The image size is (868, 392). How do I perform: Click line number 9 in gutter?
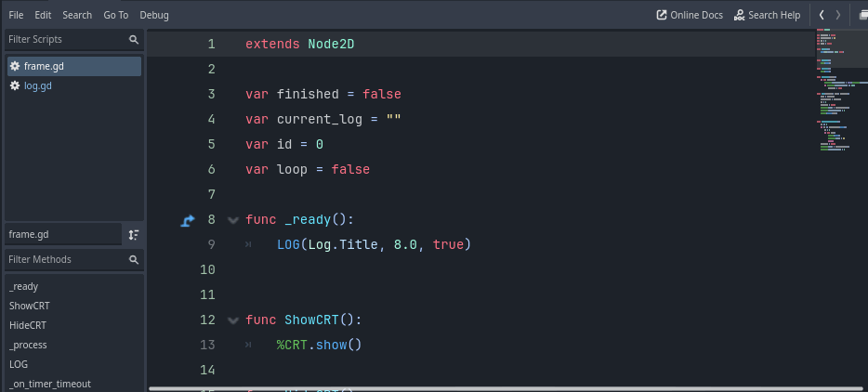211,244
